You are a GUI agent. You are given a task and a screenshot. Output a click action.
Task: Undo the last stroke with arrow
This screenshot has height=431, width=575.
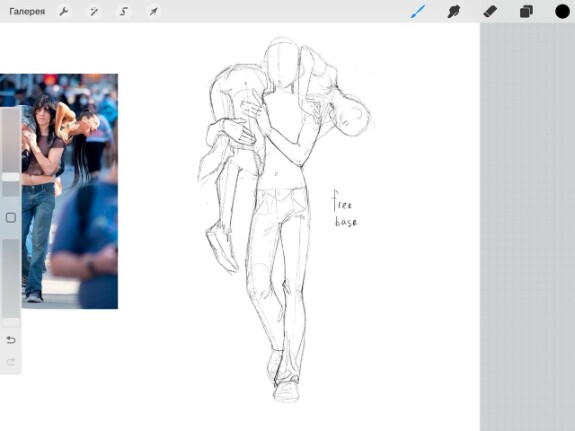(x=11, y=340)
